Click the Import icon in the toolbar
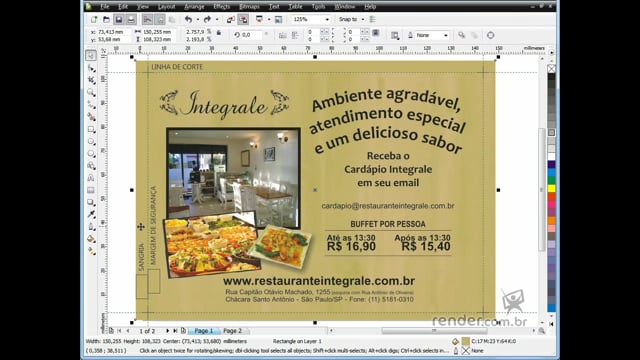640x360 pixels. coord(231,19)
